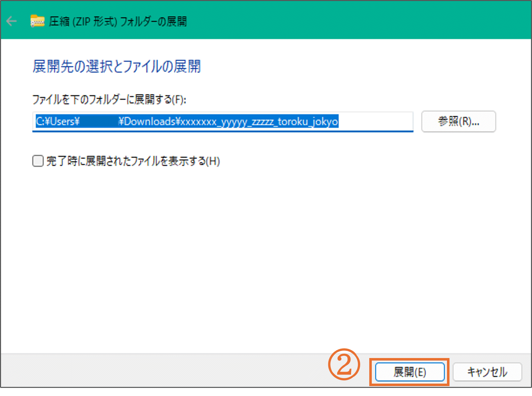This screenshot has width=532, height=396.
Task: Click the circled number 2 annotation
Action: pyautogui.click(x=344, y=365)
